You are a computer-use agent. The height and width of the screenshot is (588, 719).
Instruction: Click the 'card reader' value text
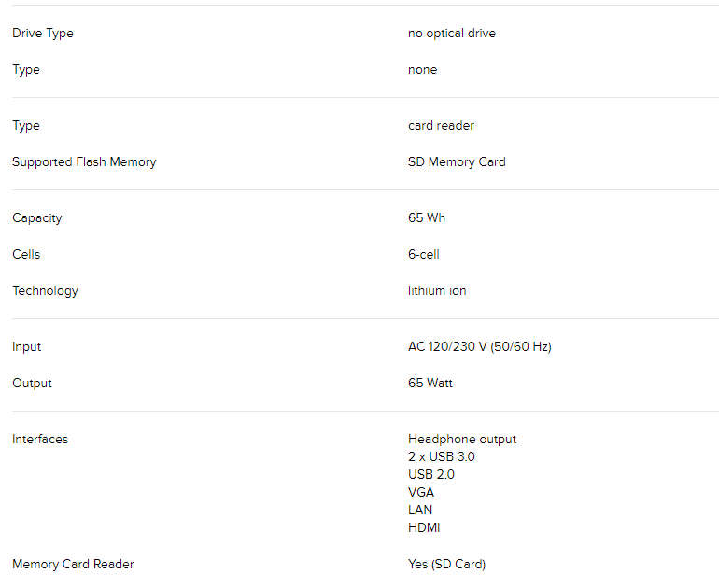[441, 126]
